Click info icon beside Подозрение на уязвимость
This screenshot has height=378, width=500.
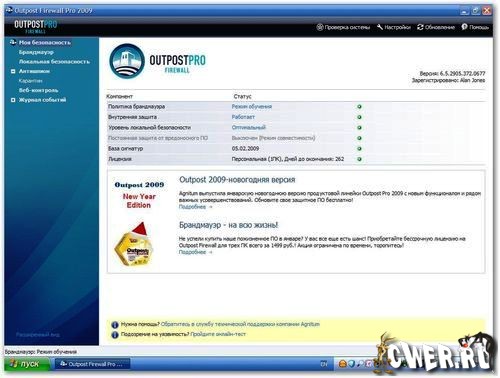click(115, 334)
